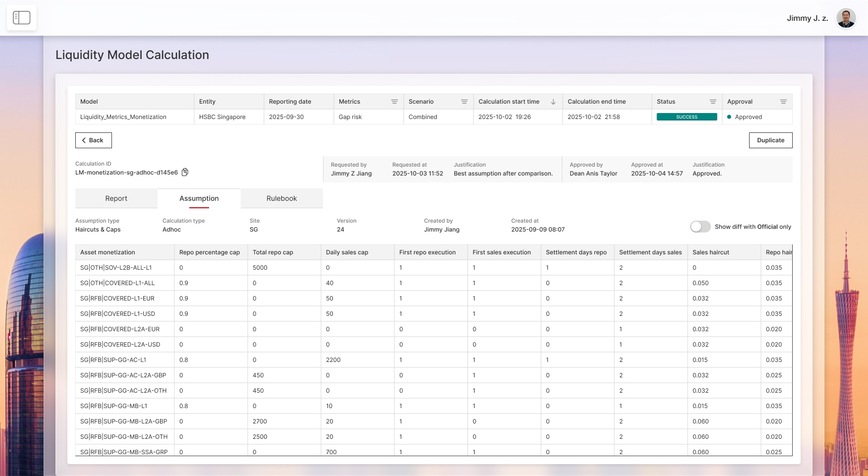Open the Jimmy J. z. user menu
868x476 pixels.
pyautogui.click(x=807, y=18)
